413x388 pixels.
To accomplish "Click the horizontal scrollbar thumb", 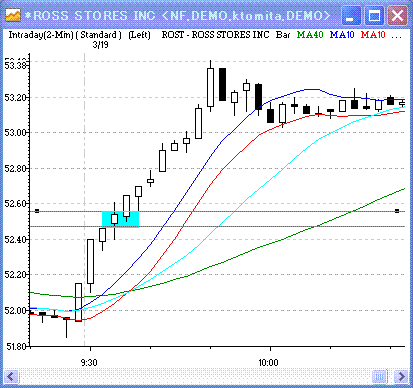I will tap(379, 377).
